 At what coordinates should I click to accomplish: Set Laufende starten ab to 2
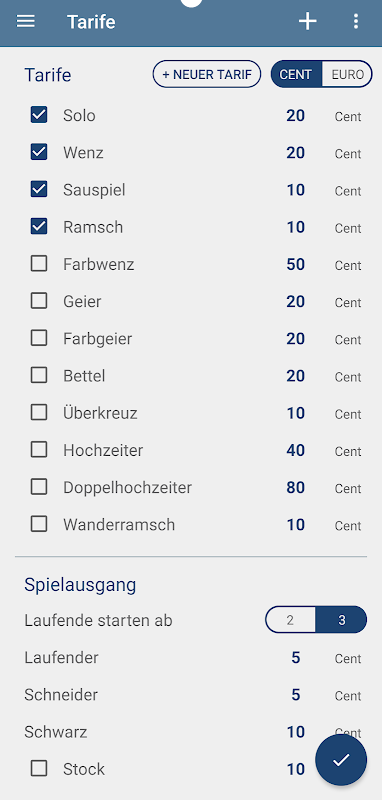tap(290, 620)
